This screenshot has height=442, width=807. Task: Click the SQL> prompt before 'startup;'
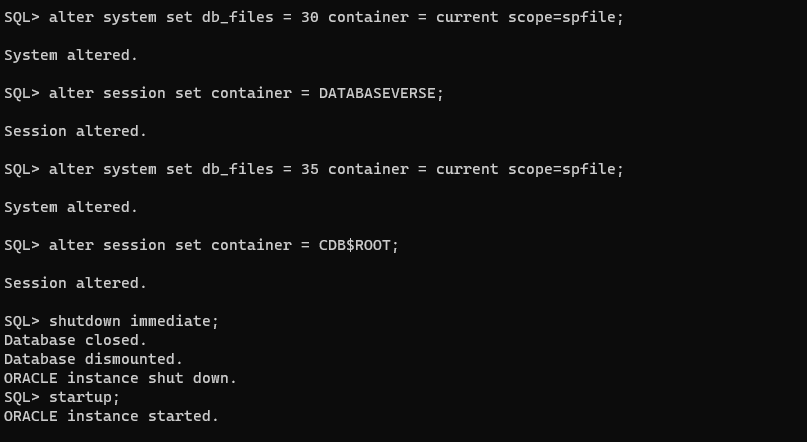[x=21, y=397]
